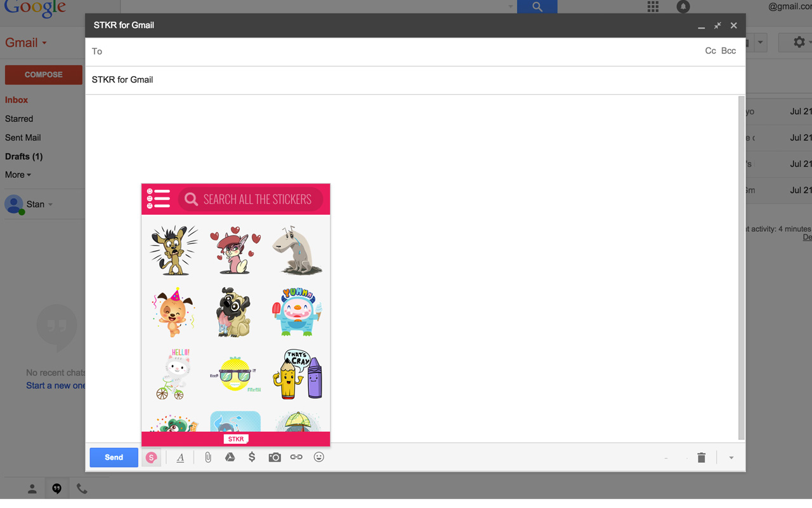Send the email
This screenshot has height=508, width=812.
click(x=114, y=457)
